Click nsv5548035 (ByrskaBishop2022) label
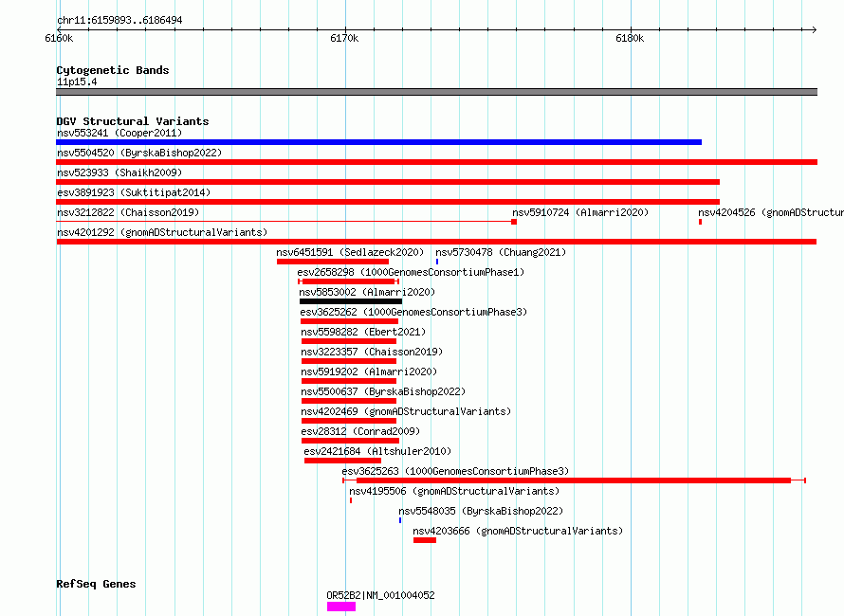This screenshot has height=616, width=844. coord(481,511)
